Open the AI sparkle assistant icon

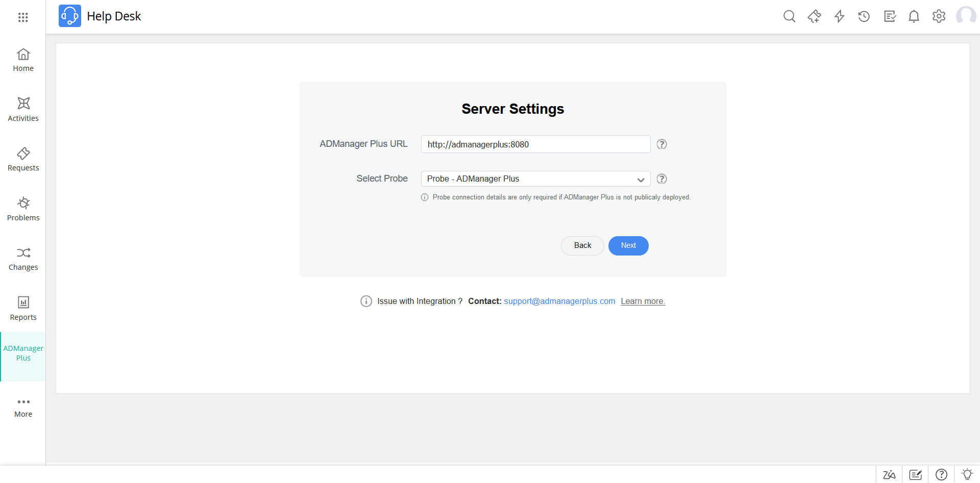[x=814, y=16]
